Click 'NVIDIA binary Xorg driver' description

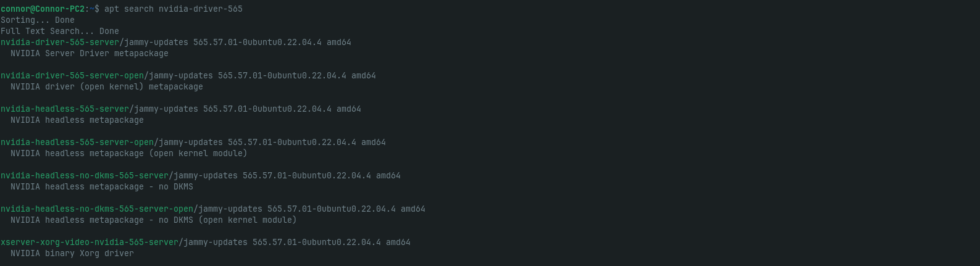[72, 254]
